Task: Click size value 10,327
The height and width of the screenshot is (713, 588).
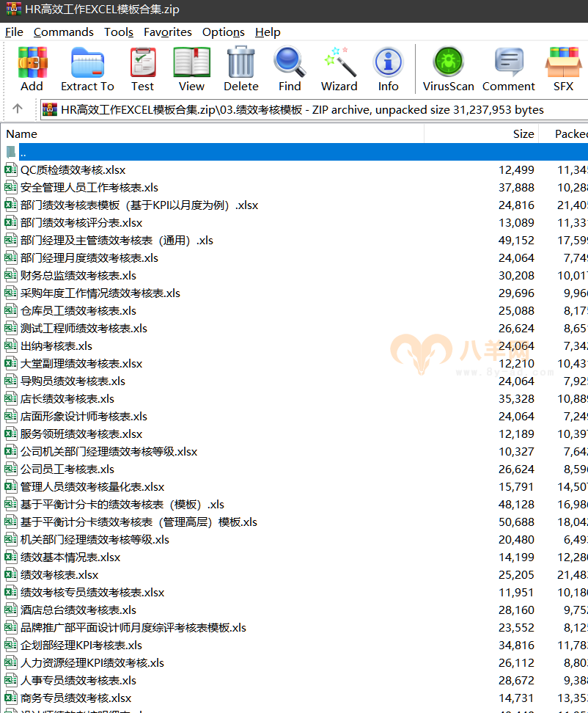Action: pyautogui.click(x=517, y=452)
